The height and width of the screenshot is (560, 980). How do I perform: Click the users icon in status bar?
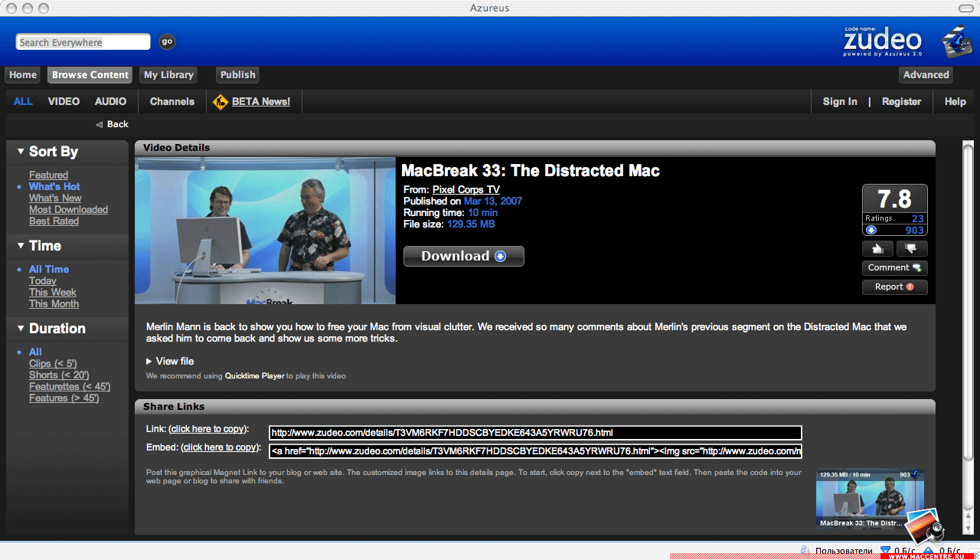tap(805, 550)
